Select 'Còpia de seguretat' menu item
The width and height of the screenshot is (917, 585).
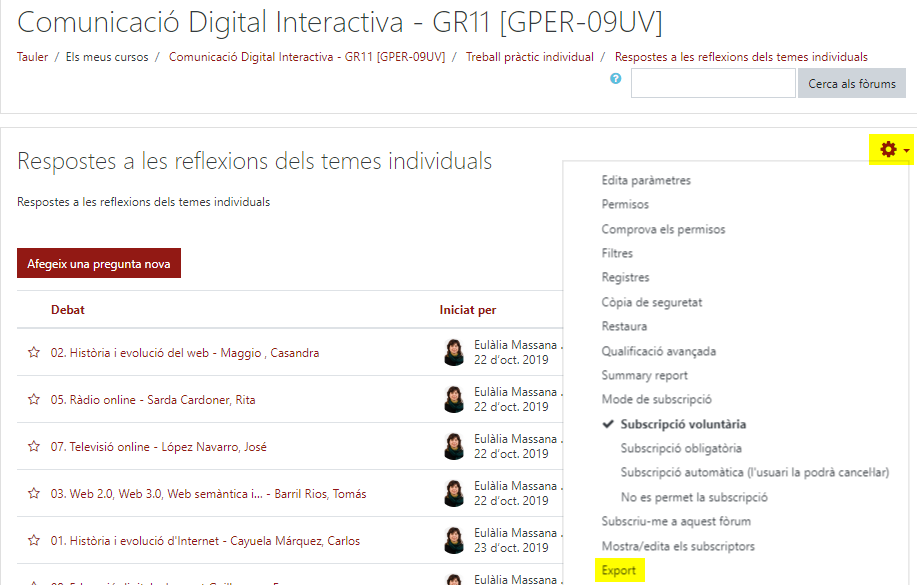[x=651, y=302]
